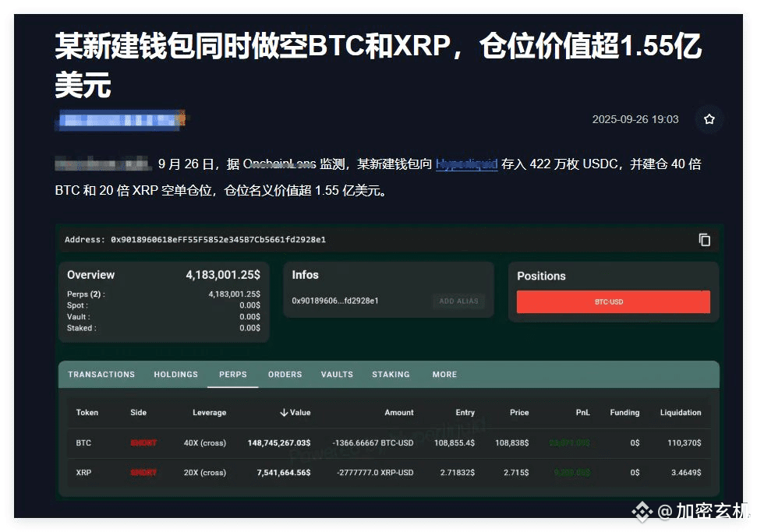This screenshot has width=757, height=532.
Task: Click the -2777777.0 XRP-USD amount
Action: [x=375, y=473]
